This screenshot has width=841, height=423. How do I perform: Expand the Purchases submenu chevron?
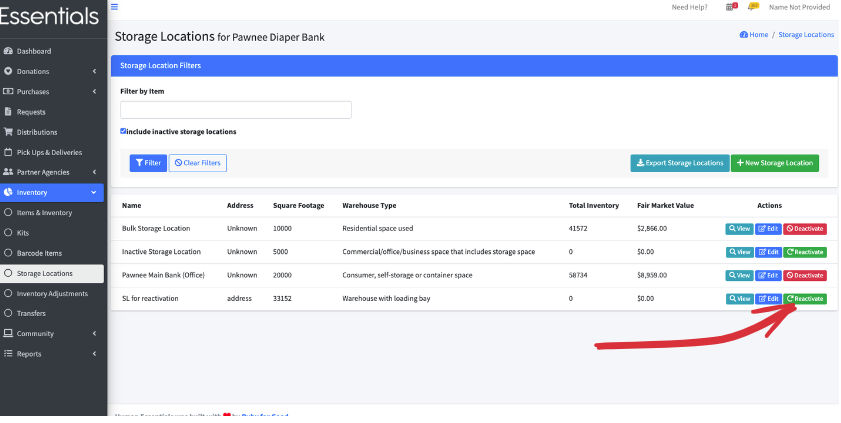tap(94, 92)
